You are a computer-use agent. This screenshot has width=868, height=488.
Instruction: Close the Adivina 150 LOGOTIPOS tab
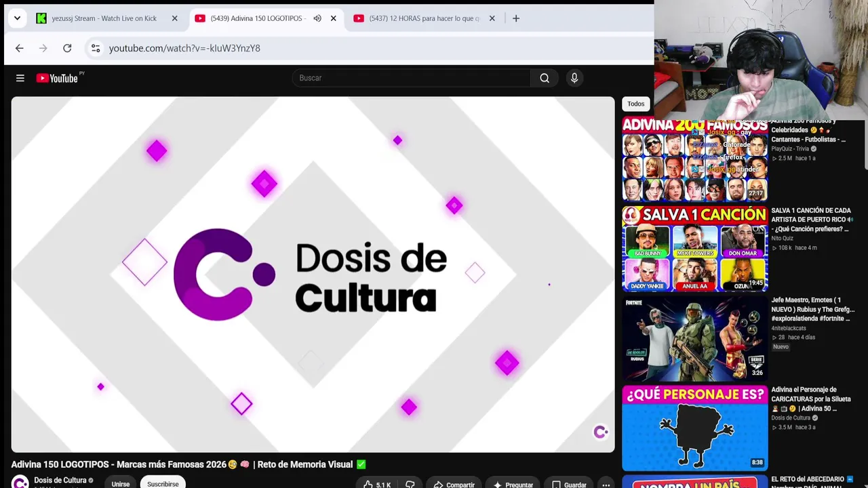point(333,18)
